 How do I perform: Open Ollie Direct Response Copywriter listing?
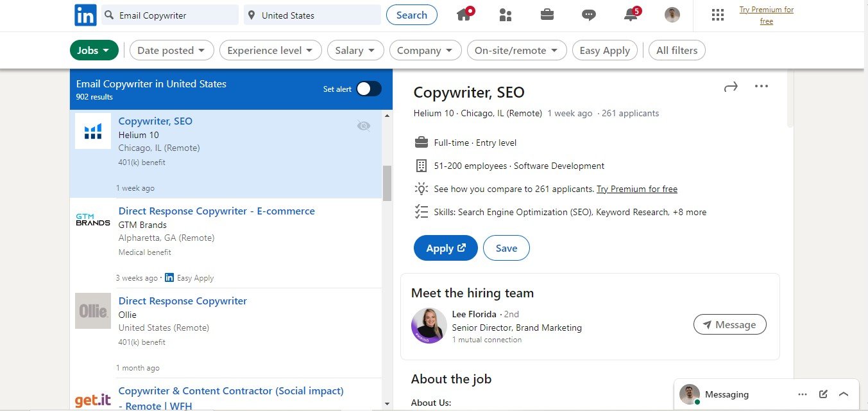pos(183,301)
